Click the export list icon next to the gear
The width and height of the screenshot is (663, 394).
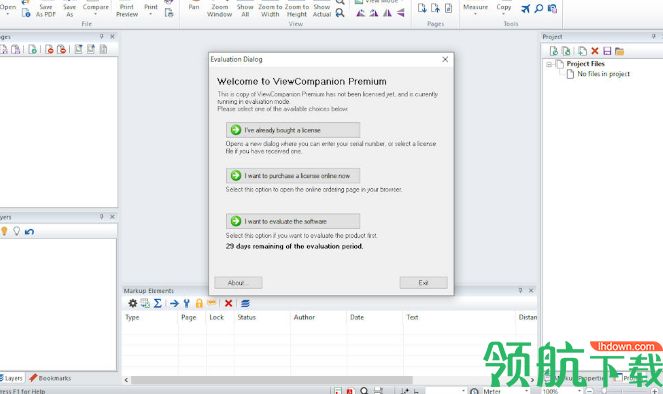point(145,303)
